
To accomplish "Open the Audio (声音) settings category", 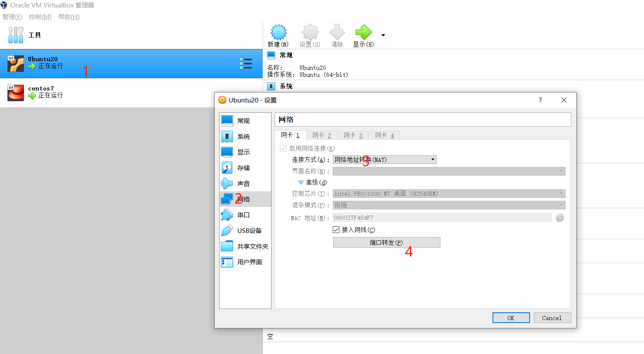I will pos(245,183).
